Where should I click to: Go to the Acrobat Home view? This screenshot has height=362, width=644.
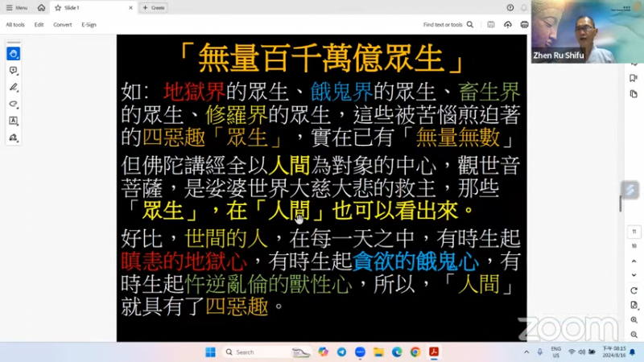click(x=41, y=7)
